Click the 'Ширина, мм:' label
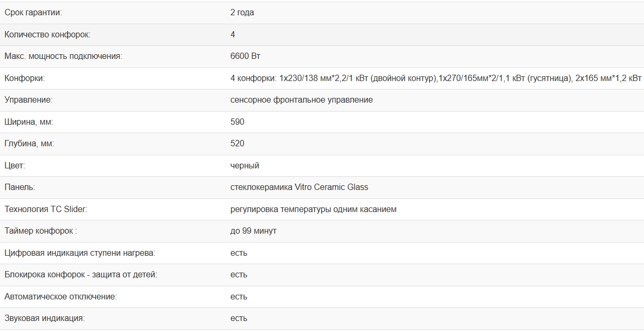This screenshot has height=331, width=644. 29,122
